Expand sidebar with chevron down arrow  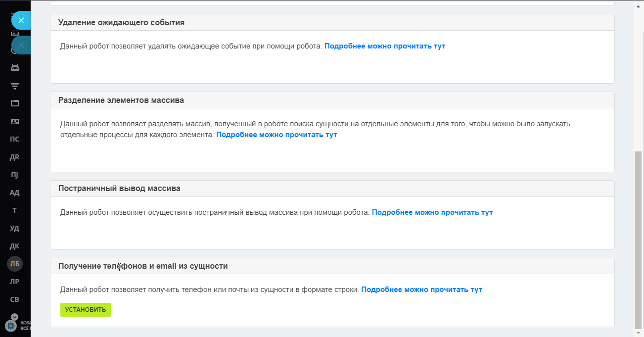coord(14,317)
